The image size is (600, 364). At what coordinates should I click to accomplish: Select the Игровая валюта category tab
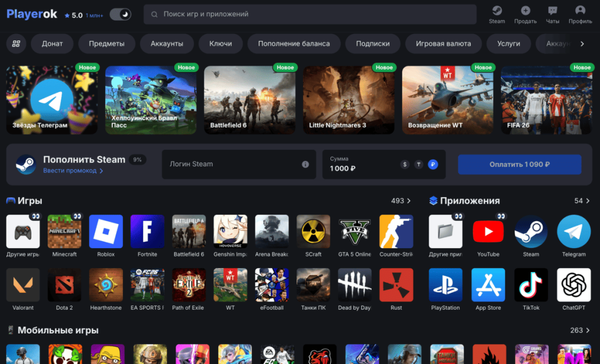(443, 44)
